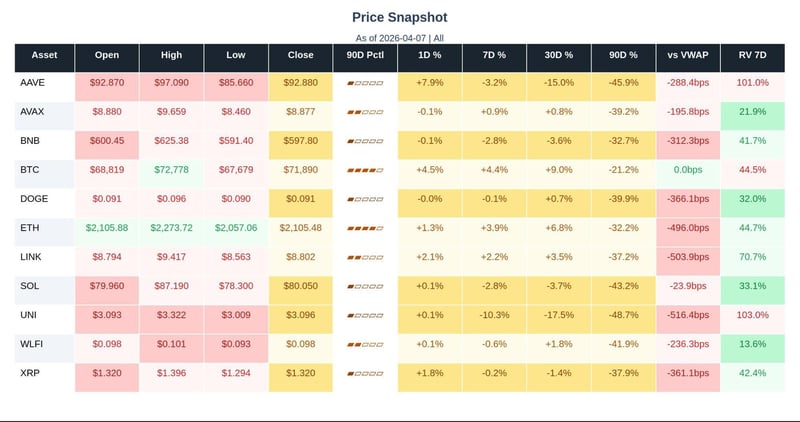Click the 90D percentile bar for DOGE

364,199
